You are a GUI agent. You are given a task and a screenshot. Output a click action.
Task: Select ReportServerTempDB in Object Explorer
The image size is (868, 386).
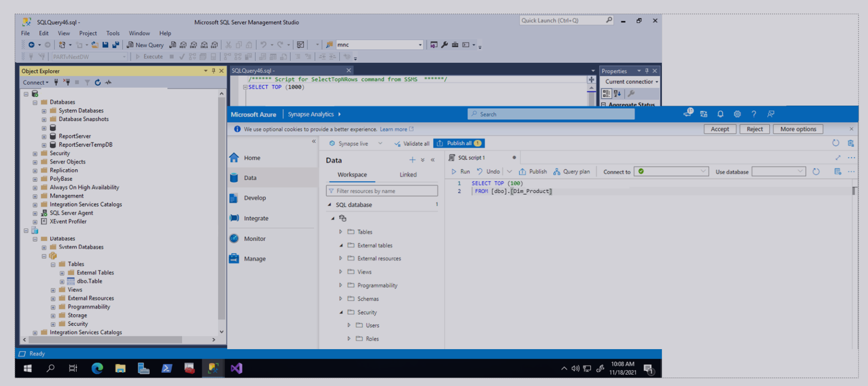[86, 145]
